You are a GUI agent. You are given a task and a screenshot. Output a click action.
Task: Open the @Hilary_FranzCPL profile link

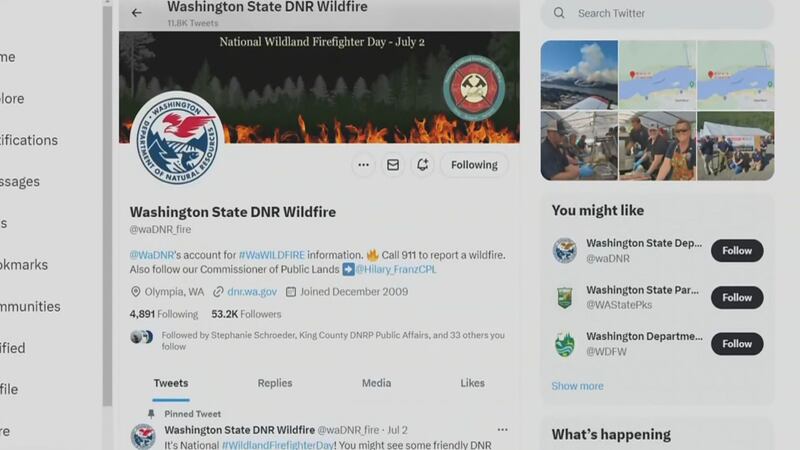pos(395,269)
